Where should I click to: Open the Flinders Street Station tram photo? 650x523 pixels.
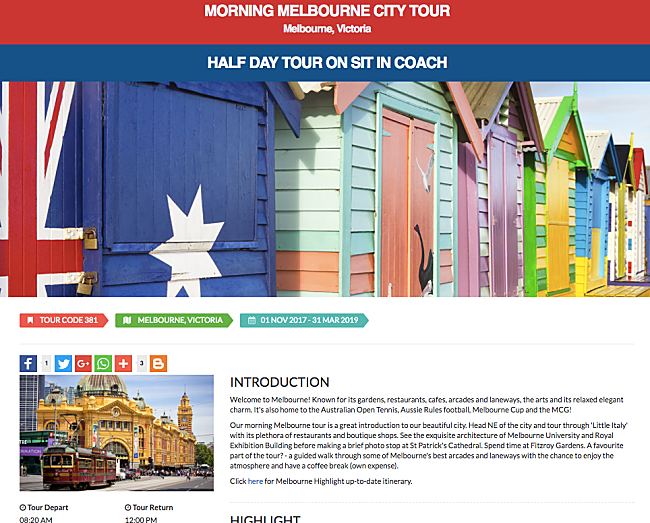tap(116, 433)
